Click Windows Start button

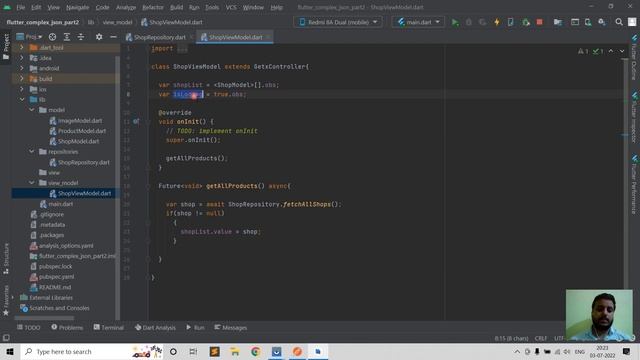point(10,351)
